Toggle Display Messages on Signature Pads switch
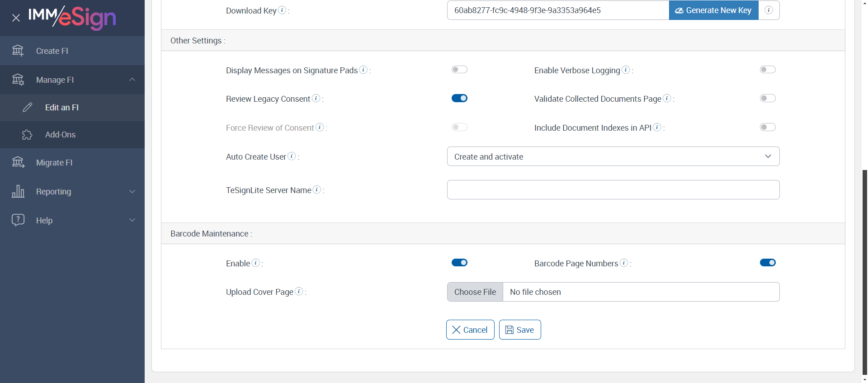Image resolution: width=868 pixels, height=383 pixels. pos(459,70)
